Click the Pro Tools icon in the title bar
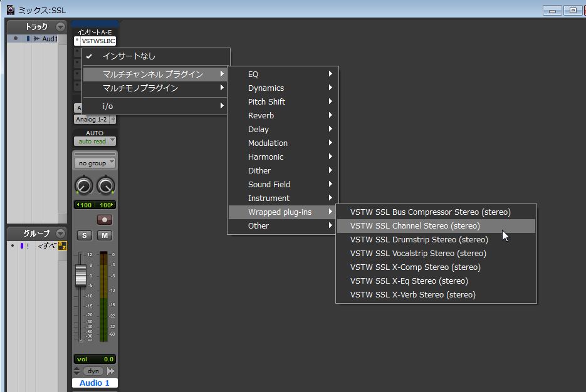Image resolution: width=586 pixels, height=392 pixels. point(11,10)
